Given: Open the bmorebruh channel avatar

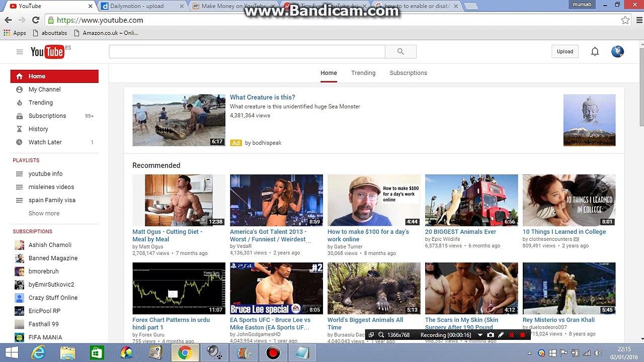Looking at the screenshot, I should point(19,271).
